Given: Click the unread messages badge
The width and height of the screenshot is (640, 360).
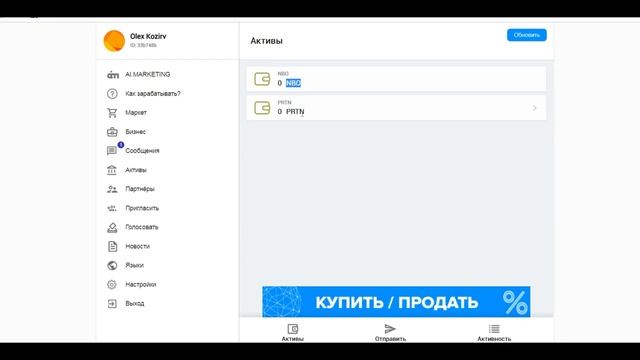Looking at the screenshot, I should pyautogui.click(x=121, y=145).
